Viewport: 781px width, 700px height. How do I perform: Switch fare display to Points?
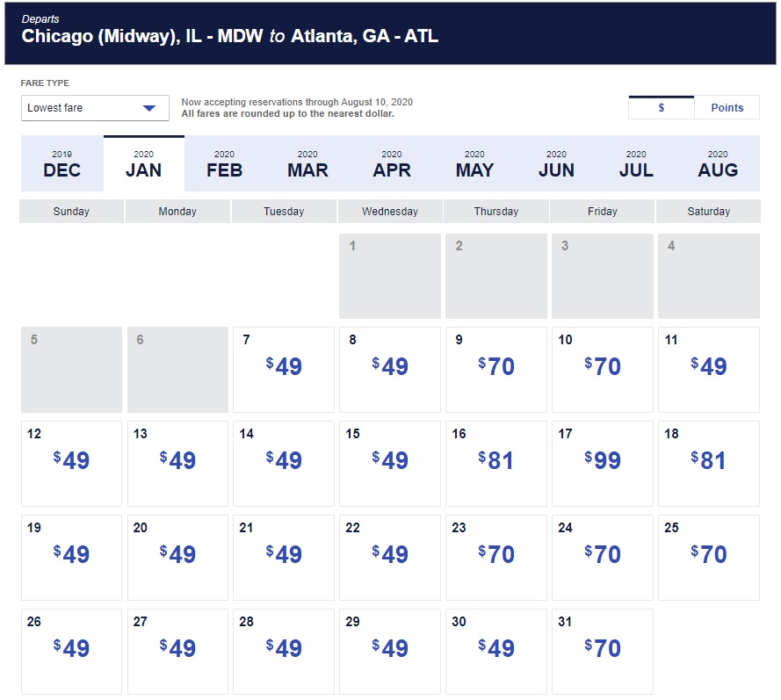click(727, 108)
